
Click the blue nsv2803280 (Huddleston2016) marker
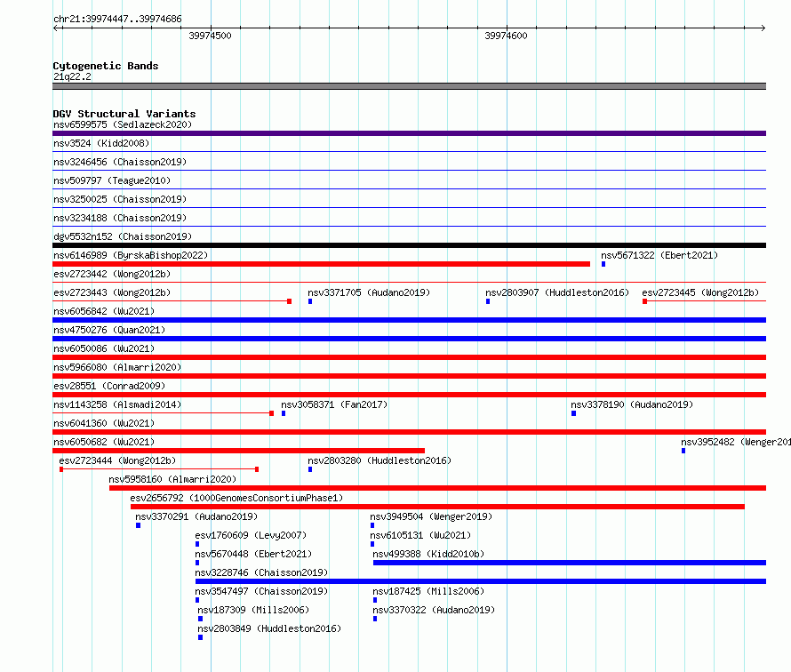point(310,469)
